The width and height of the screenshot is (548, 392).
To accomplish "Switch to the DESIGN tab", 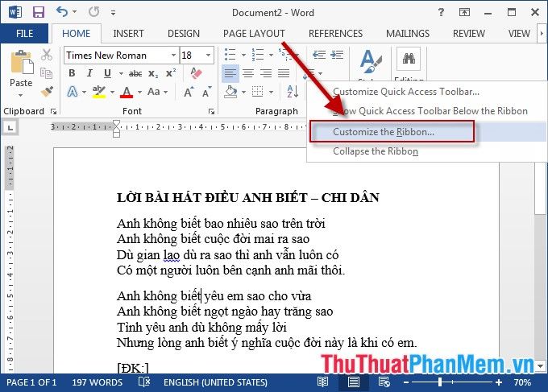I will (x=184, y=34).
